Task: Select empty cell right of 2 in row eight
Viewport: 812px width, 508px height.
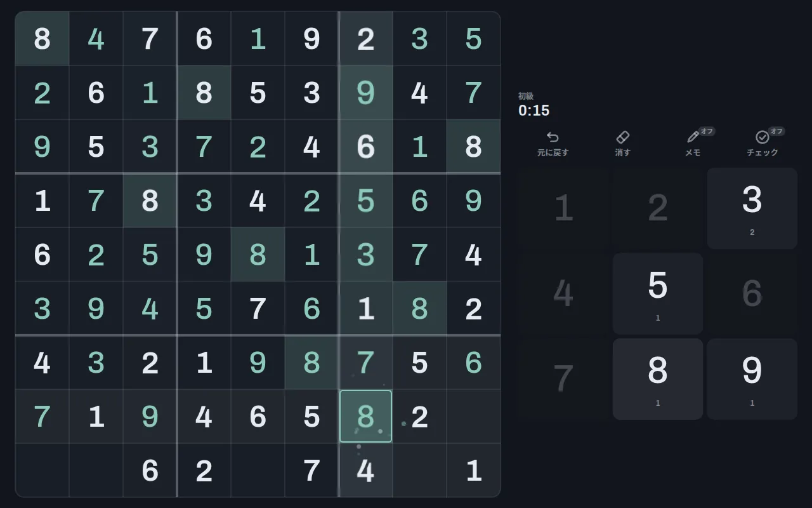Action: point(473,417)
